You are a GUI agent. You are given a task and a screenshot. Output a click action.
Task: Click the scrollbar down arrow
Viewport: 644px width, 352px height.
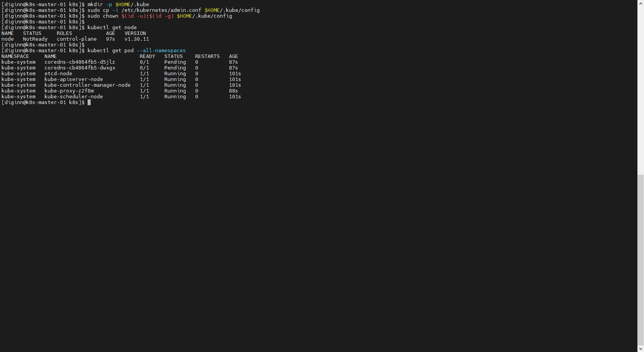tap(641, 349)
